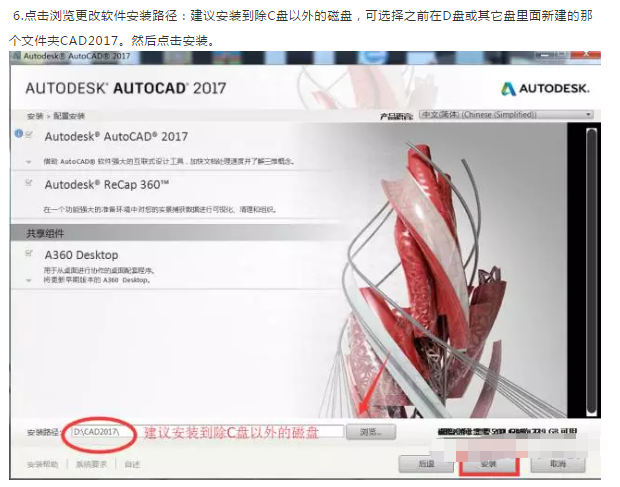620x487 pixels.
Task: Click the 取消 cancel button
Action: [558, 463]
